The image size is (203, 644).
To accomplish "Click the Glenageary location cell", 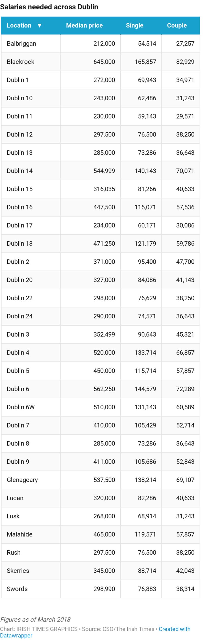I will [x=22, y=480].
